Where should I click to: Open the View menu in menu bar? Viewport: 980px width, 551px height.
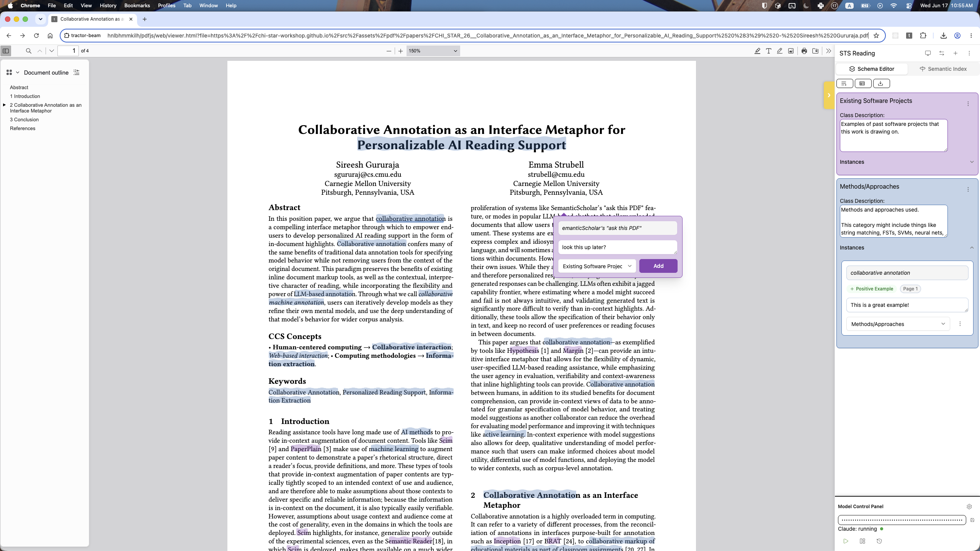pyautogui.click(x=86, y=5)
